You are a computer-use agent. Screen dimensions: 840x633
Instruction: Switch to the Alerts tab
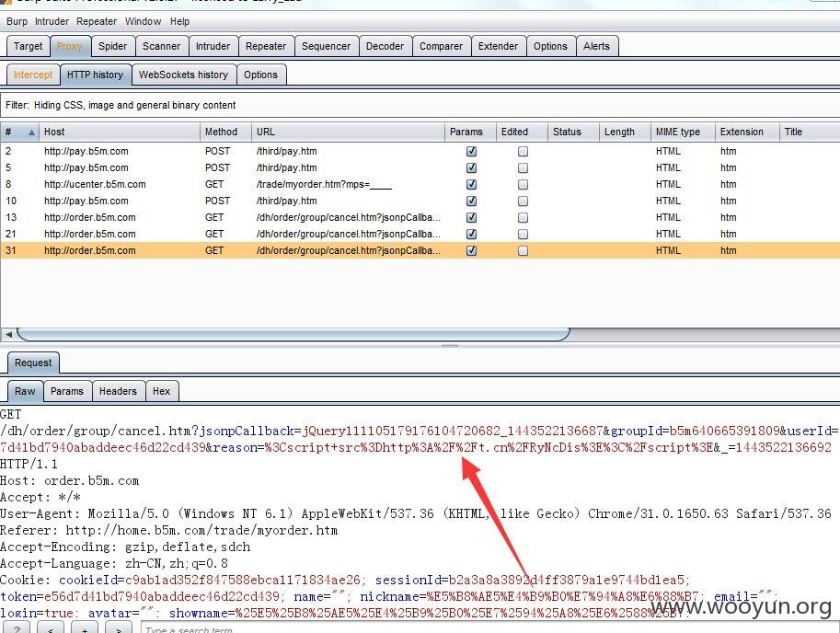pos(596,46)
